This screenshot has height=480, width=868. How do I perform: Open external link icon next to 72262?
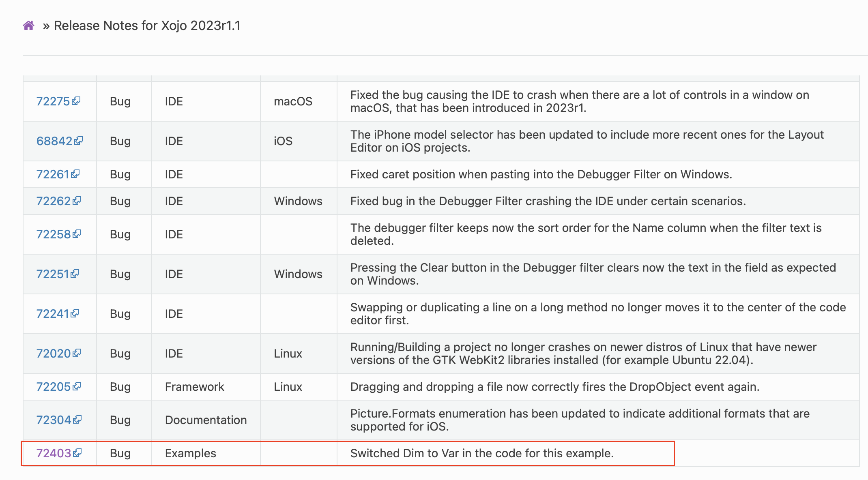[x=77, y=200]
